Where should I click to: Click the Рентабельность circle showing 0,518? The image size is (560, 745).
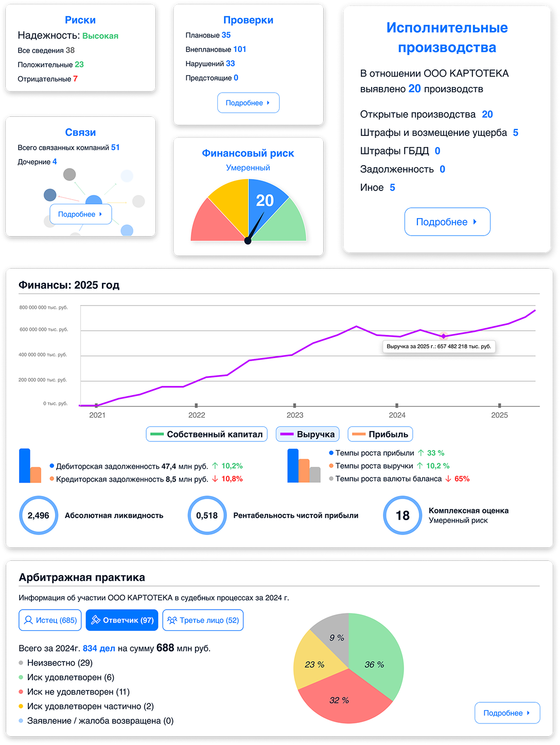(207, 516)
